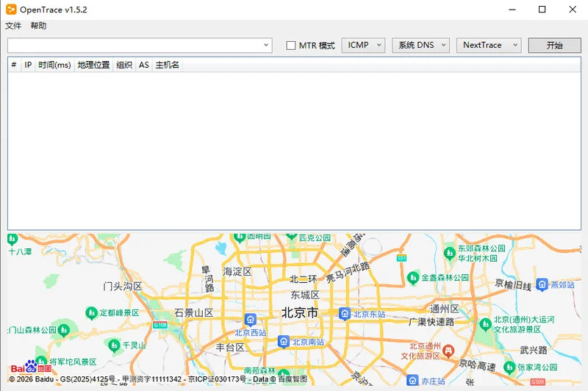
Task: Click the 石景山区 district label
Action: 194,313
